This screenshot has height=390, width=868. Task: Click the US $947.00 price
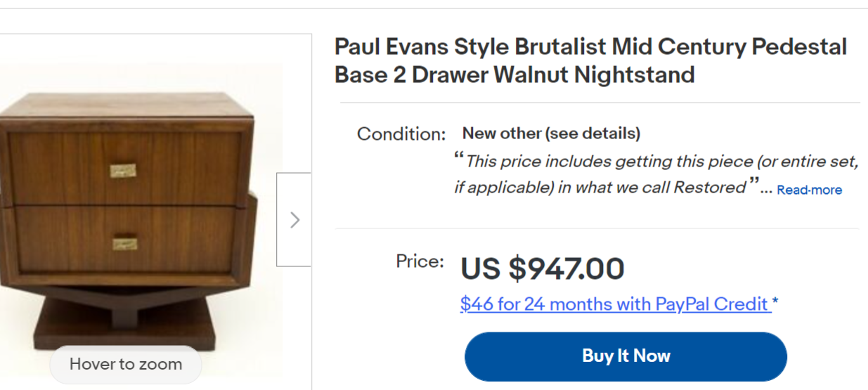[542, 268]
